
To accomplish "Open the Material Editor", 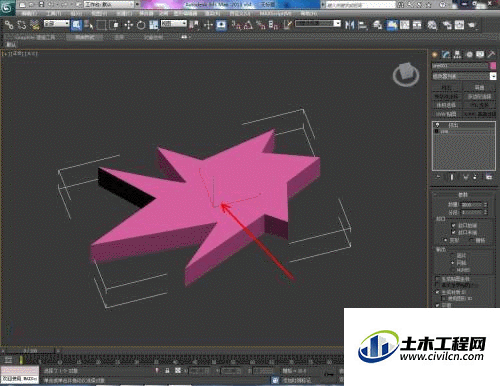I will 432,25.
